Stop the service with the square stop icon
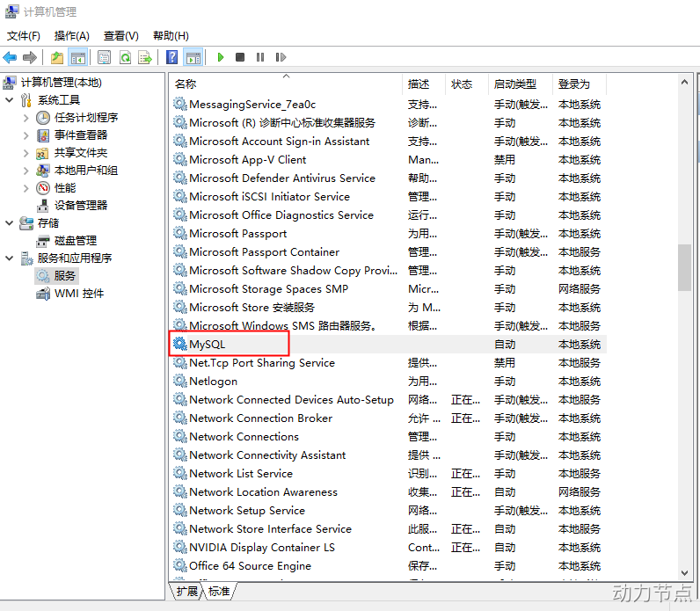This screenshot has height=611, width=700. point(240,57)
